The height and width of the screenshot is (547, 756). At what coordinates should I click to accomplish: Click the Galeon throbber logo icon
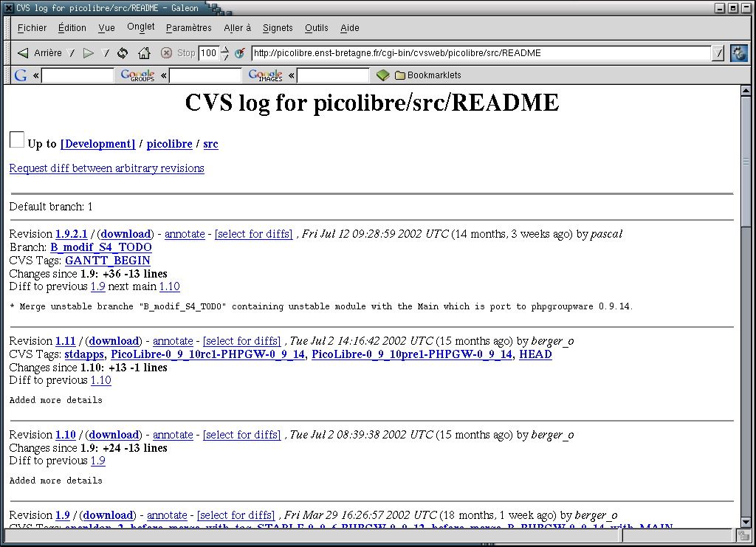(738, 53)
